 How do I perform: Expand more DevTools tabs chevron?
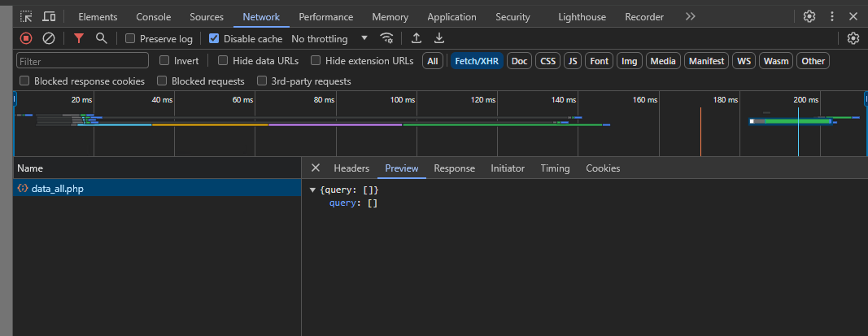pos(690,16)
